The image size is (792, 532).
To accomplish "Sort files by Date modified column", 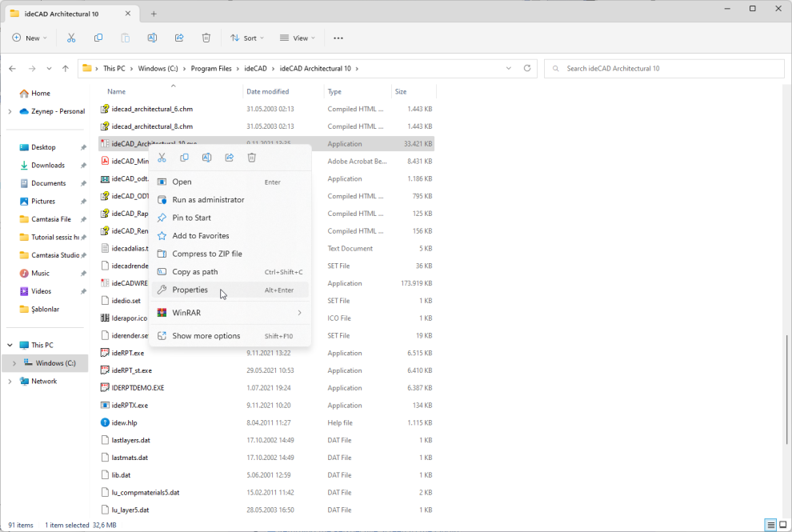I will [268, 92].
